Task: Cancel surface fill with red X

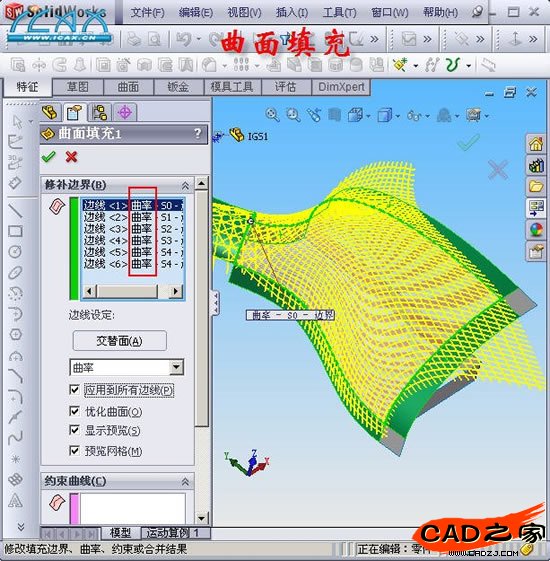Action: coord(71,157)
